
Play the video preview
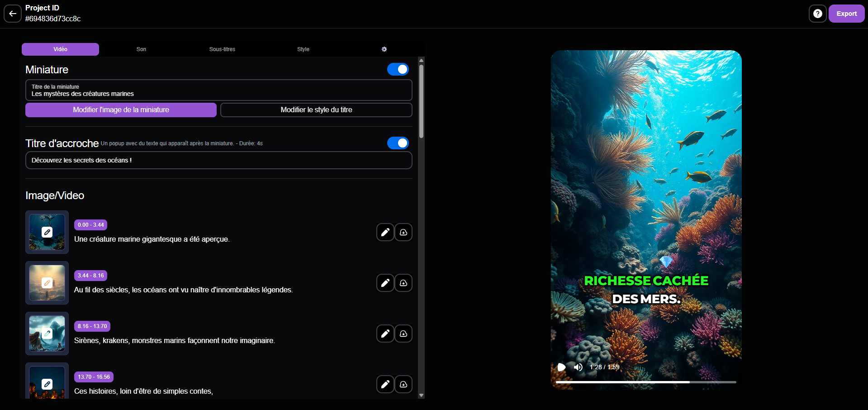(561, 367)
